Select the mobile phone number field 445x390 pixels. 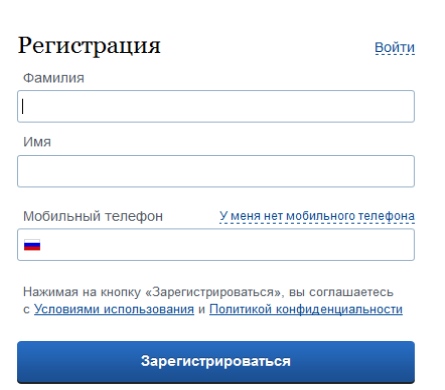[216, 245]
